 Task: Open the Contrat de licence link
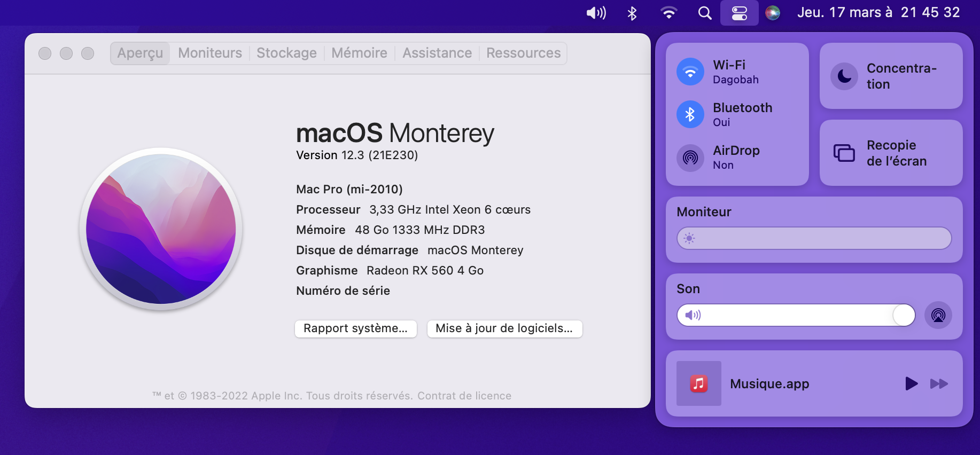[464, 396]
